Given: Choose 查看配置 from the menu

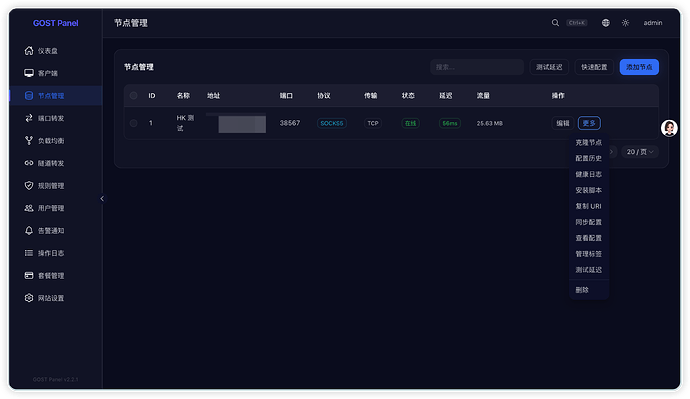Looking at the screenshot, I should 589,238.
